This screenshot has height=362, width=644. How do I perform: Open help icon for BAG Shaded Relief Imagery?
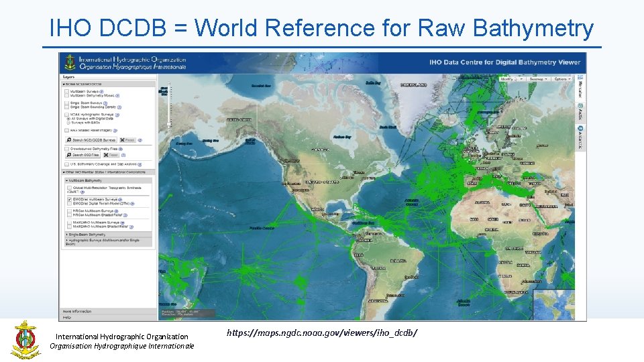[x=115, y=131]
